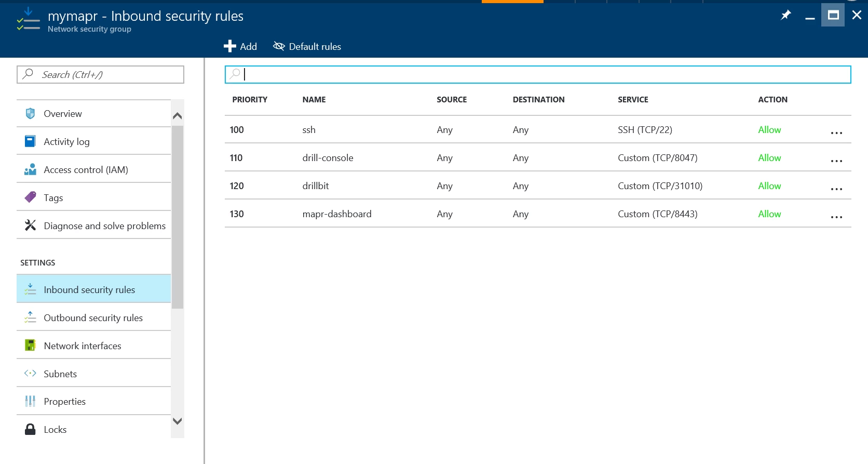Image resolution: width=868 pixels, height=464 pixels.
Task: Click the Default rules button label
Action: (315, 46)
